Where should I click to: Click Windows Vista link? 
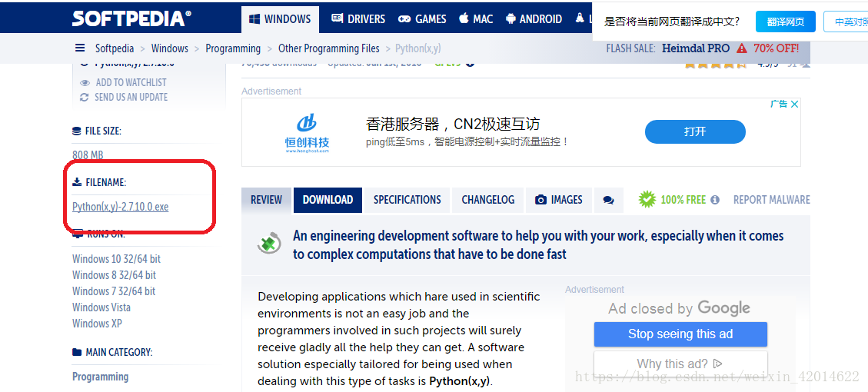(101, 307)
